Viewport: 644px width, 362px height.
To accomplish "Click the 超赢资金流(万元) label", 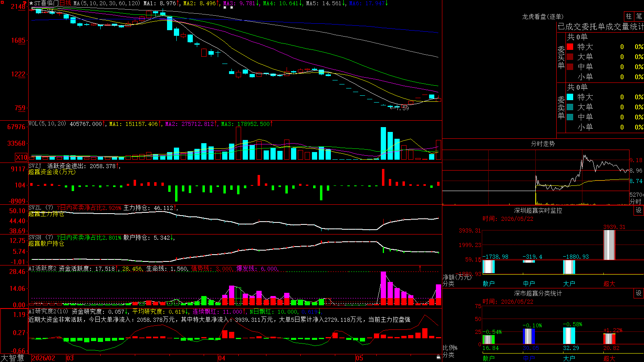I will (52, 172).
